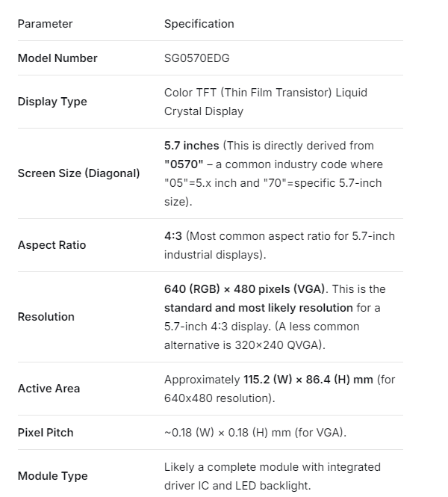Click the bold 115.2 (W) × 86.4 (H) mm value
Image resolution: width=448 pixels, height=497 pixels.
click(x=308, y=380)
